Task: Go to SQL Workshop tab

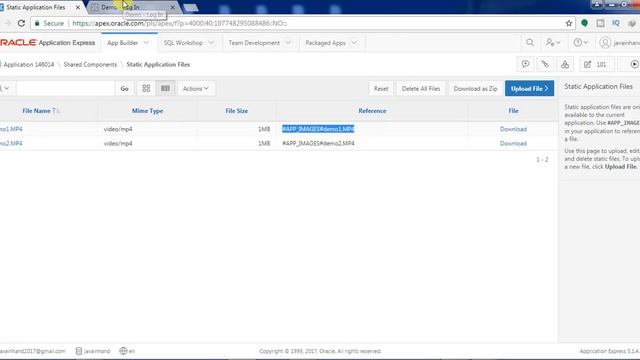Action: pos(183,43)
